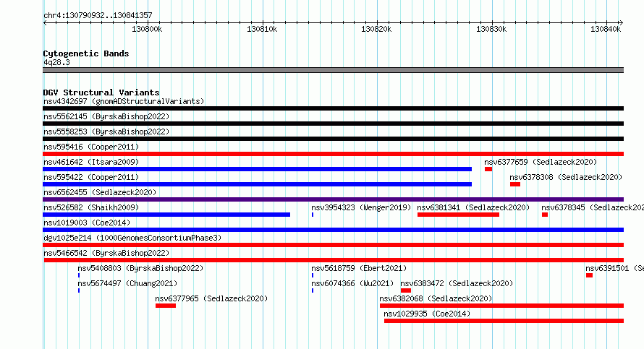Screen dimensions: 644x349
Task: Select the red bar under nsv6381341
Action: click(458, 215)
